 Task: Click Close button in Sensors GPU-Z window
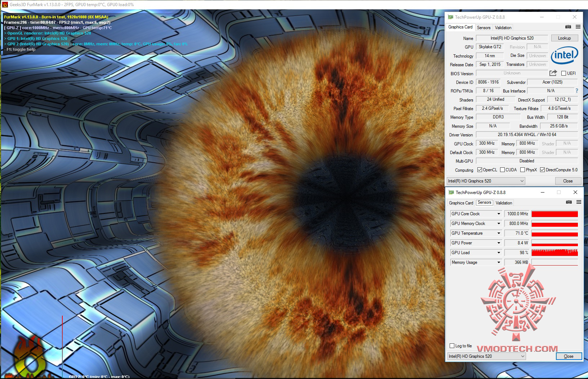click(569, 356)
